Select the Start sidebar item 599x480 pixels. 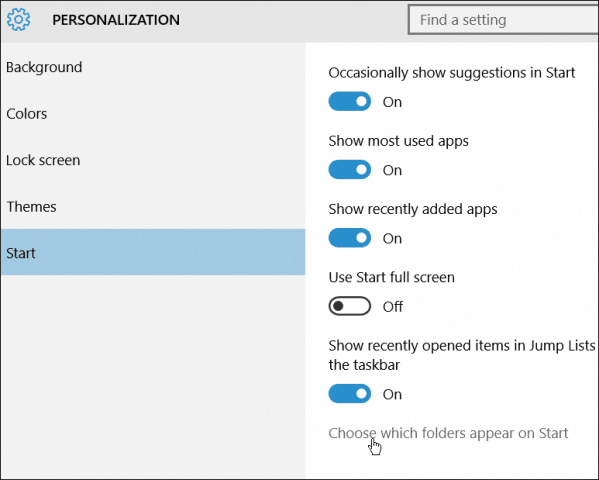tap(153, 252)
